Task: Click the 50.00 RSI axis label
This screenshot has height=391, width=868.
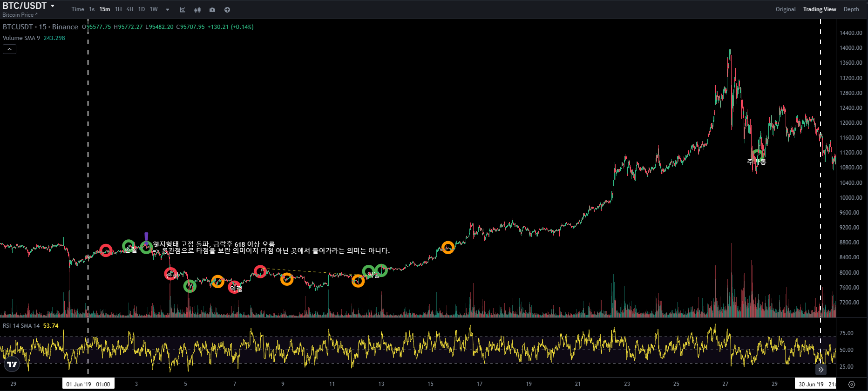Action: click(846, 350)
